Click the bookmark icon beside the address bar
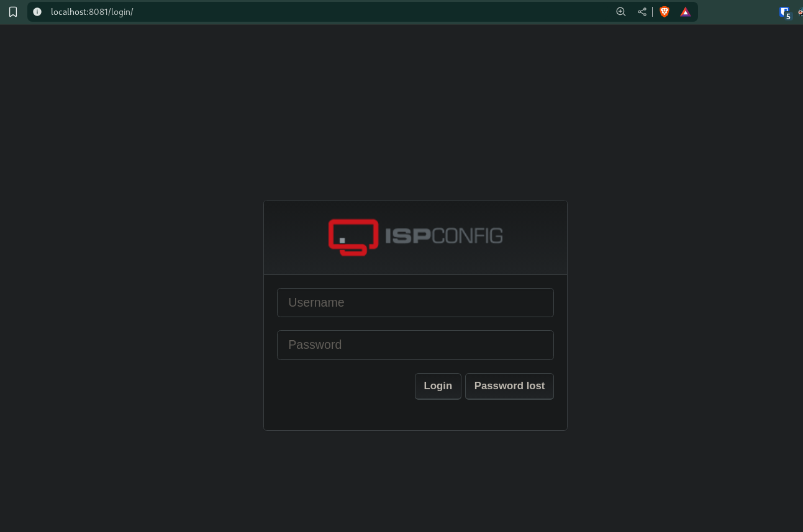Screen dimensions: 803x532 point(13,12)
